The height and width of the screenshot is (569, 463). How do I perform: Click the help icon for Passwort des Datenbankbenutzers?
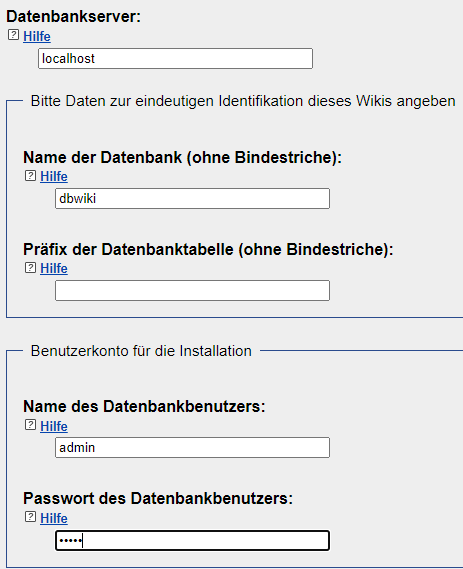tap(30, 517)
